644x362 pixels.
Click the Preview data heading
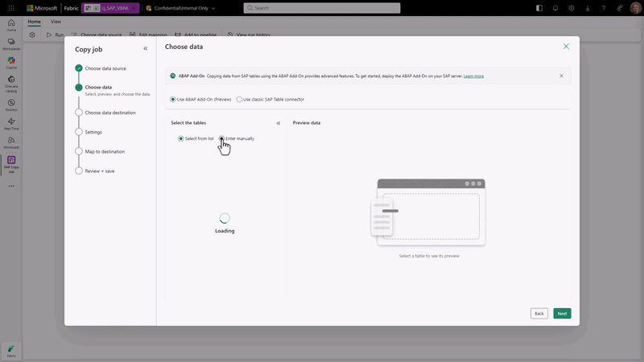click(x=307, y=123)
